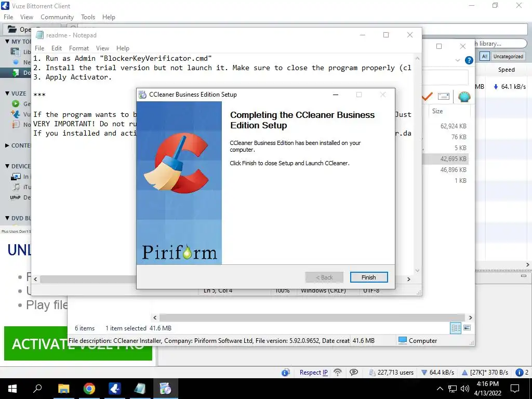532x399 pixels.
Task: Click the iTunes music note icon
Action: tap(16, 187)
